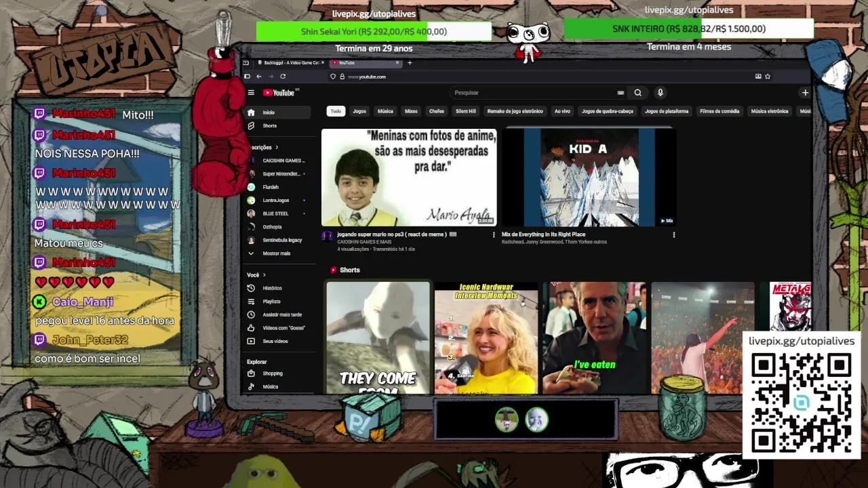Select the Música eletrônica chip
This screenshot has width=868, height=488.
click(770, 111)
